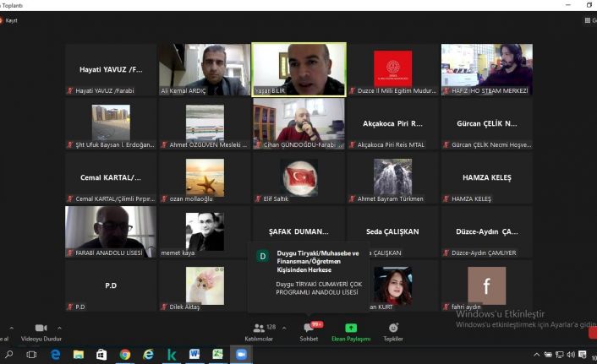Viewport: 597px width, 364px height.
Task: Open Google Chrome from the taskbar
Action: tap(124, 355)
